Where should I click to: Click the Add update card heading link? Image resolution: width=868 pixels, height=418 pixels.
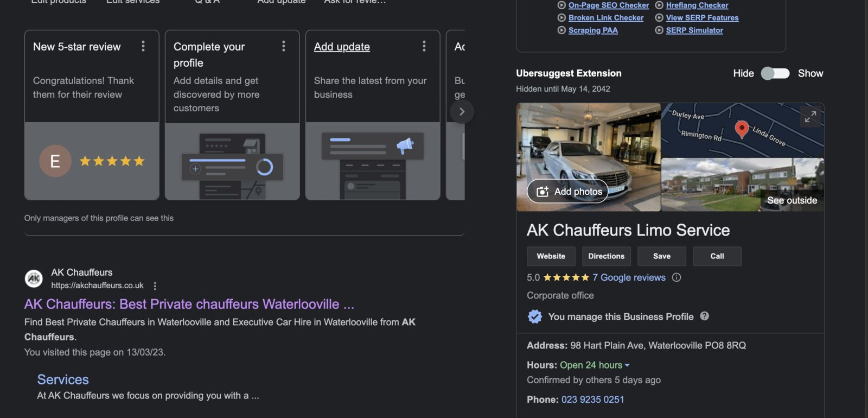coord(342,47)
